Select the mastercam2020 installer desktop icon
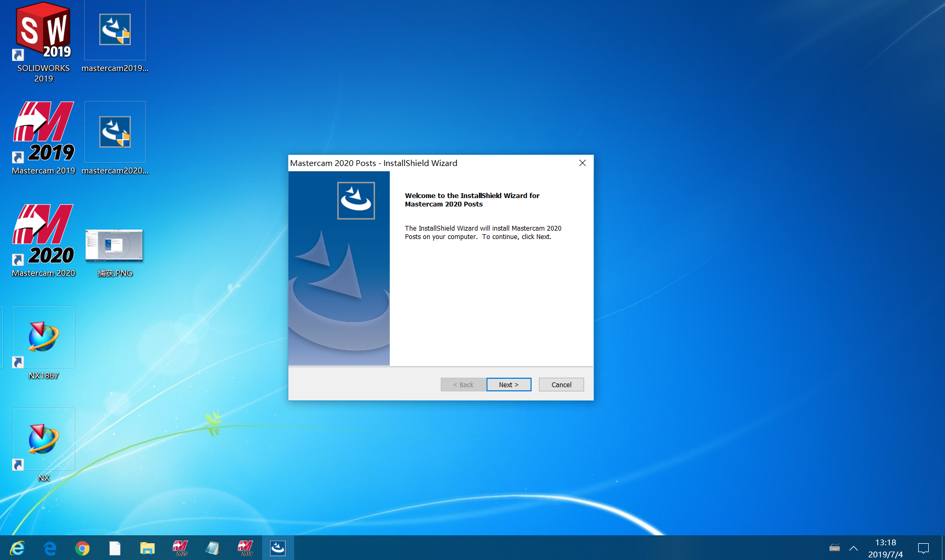This screenshot has width=945, height=560. [x=115, y=139]
